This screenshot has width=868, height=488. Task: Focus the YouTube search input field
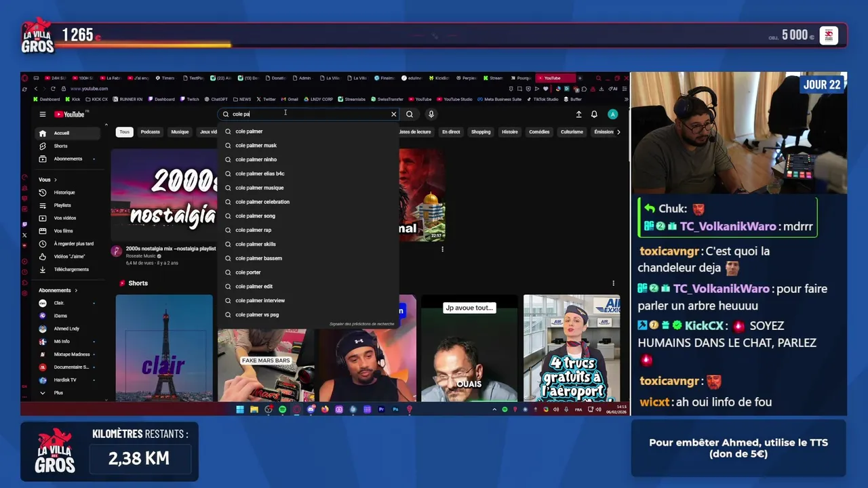coord(309,115)
